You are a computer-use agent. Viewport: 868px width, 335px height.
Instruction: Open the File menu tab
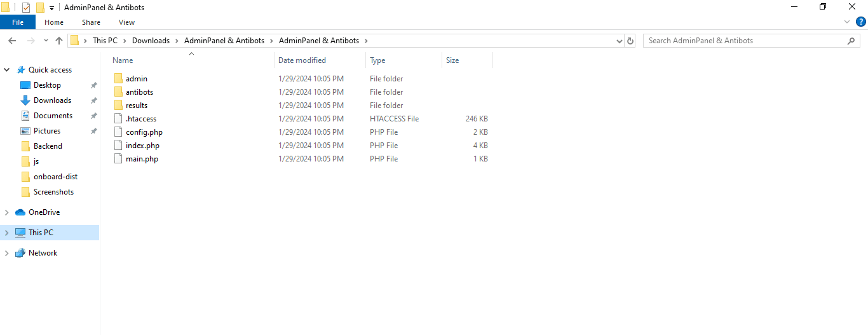point(18,22)
